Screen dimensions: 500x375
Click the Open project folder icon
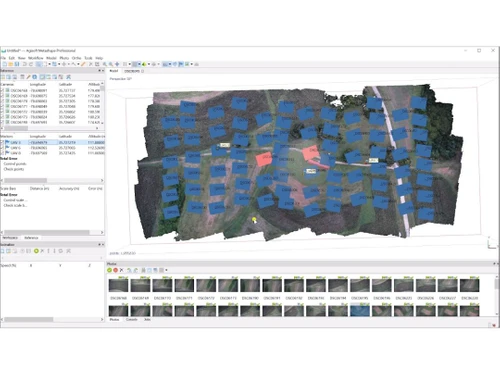tap(11, 64)
